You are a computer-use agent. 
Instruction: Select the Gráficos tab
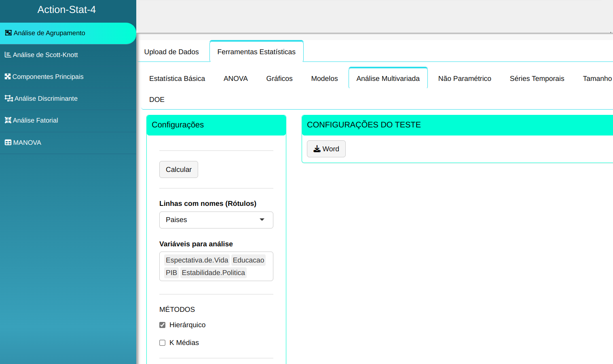pyautogui.click(x=279, y=78)
